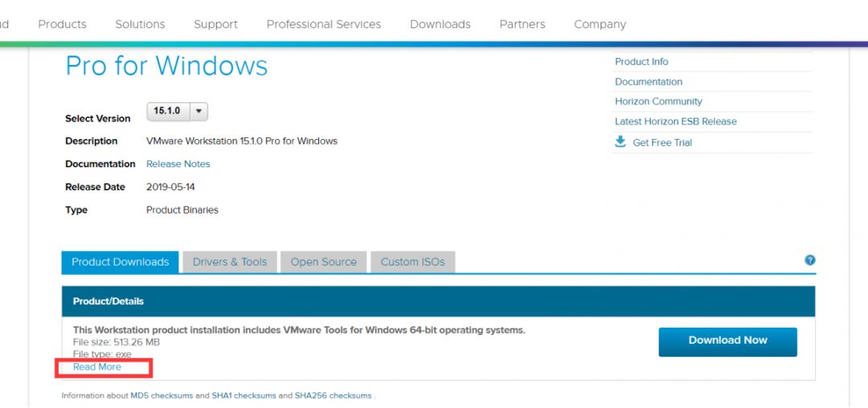
Task: Open the Downloads menu
Action: (440, 24)
